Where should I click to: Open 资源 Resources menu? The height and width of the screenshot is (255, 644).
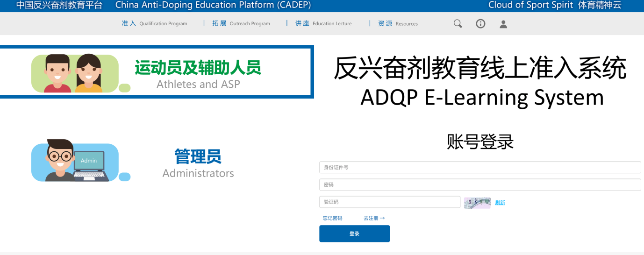pyautogui.click(x=398, y=23)
